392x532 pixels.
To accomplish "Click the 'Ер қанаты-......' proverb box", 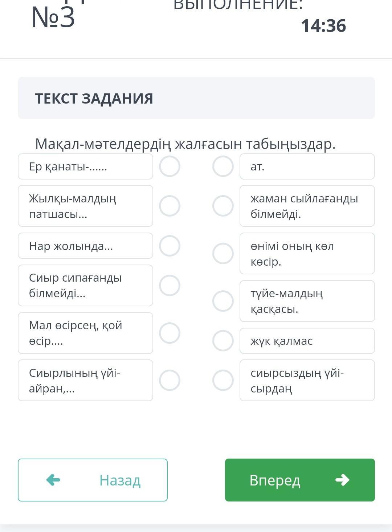I will click(85, 166).
